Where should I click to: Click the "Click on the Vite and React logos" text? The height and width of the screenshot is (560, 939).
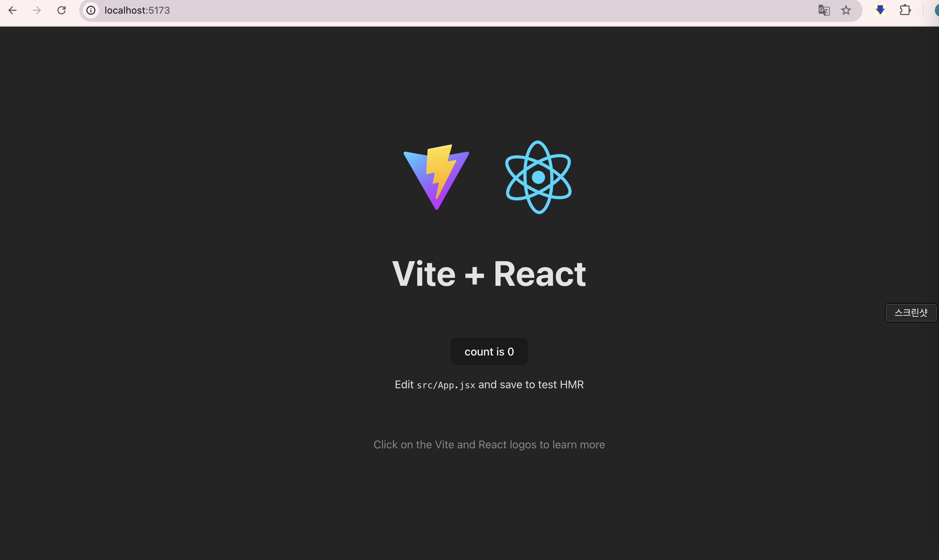pyautogui.click(x=489, y=445)
